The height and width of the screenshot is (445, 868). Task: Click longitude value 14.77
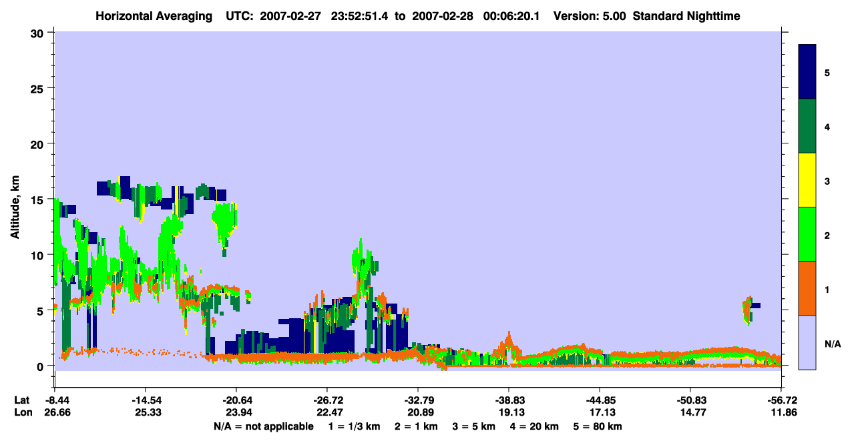tap(692, 413)
